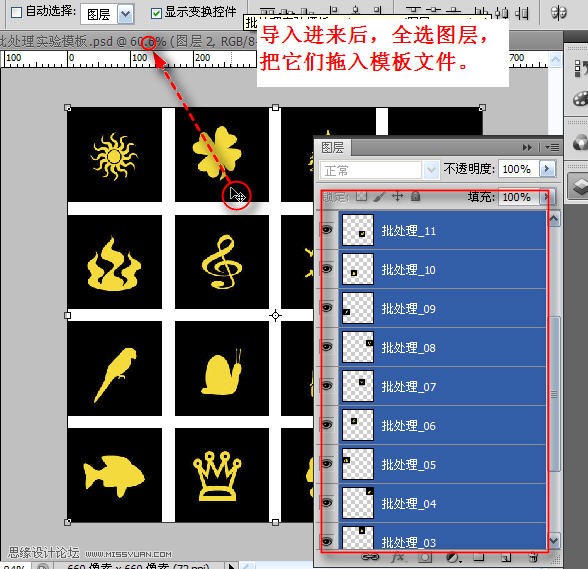Click the layers panel scroll-down arrow

[554, 540]
